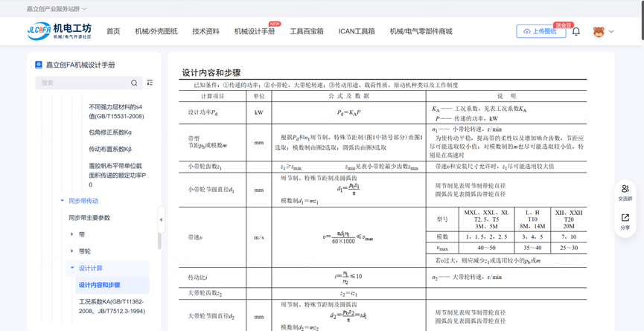The width and height of the screenshot is (644, 331).
Task: Open the 嘉立创产业服务站群 dropdown
Action: 57,9
